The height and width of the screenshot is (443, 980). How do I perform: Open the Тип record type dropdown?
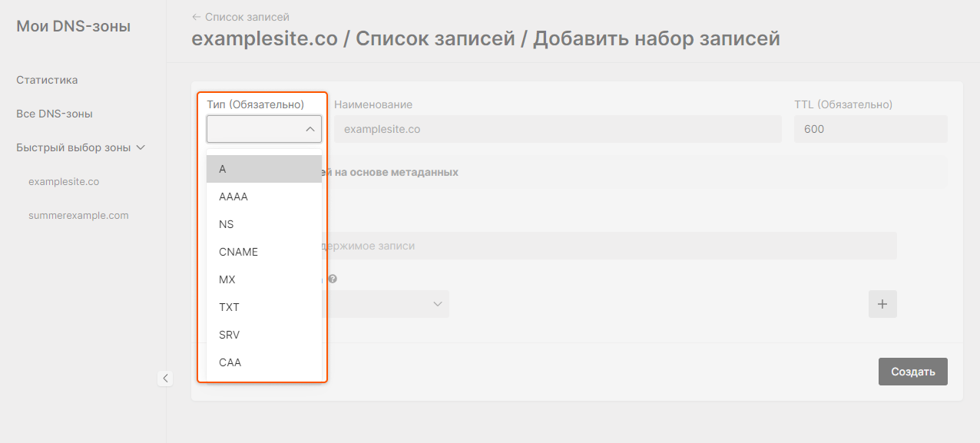(263, 129)
